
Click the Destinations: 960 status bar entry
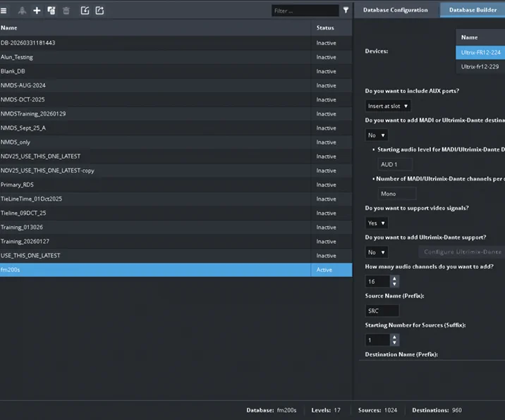click(437, 410)
